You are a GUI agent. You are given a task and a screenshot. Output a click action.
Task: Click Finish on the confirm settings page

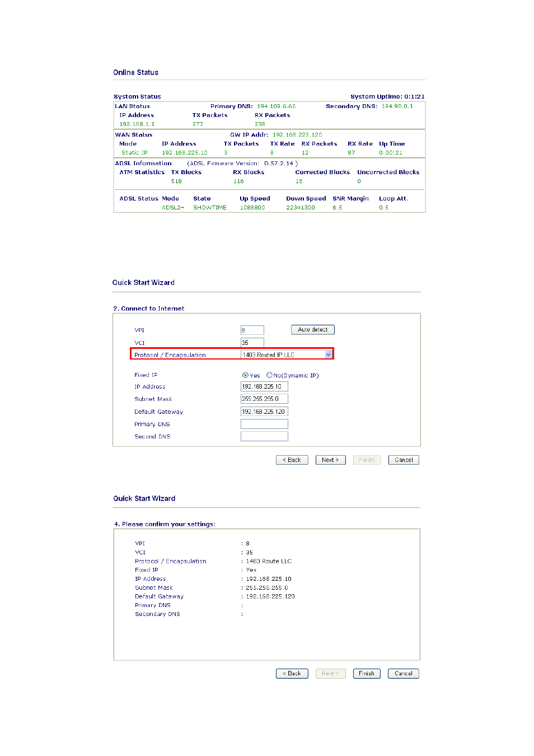367,674
